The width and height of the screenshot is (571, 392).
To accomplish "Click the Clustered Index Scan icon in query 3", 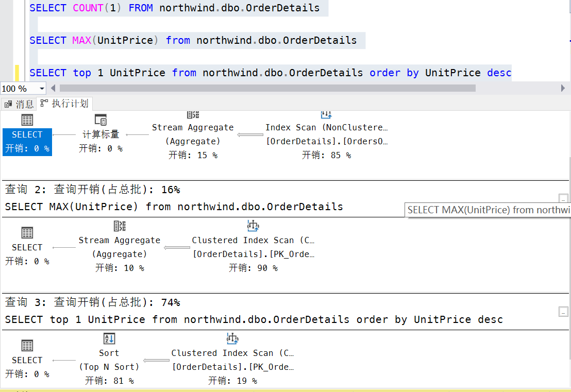I will (x=232, y=338).
